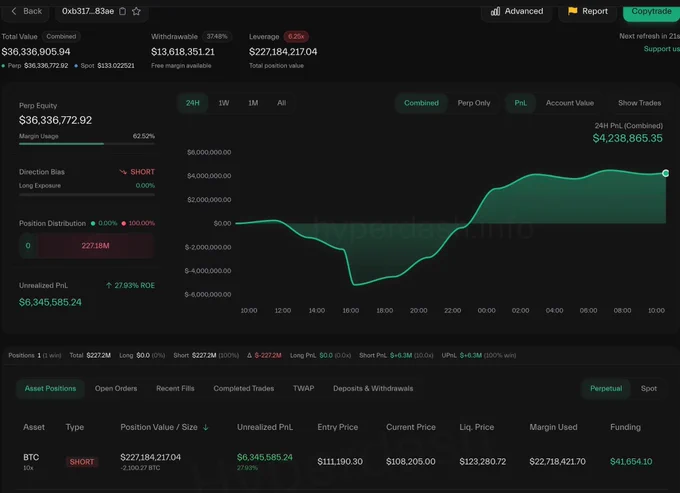
Task: Sort table by Margin Used column
Action: [x=553, y=427]
